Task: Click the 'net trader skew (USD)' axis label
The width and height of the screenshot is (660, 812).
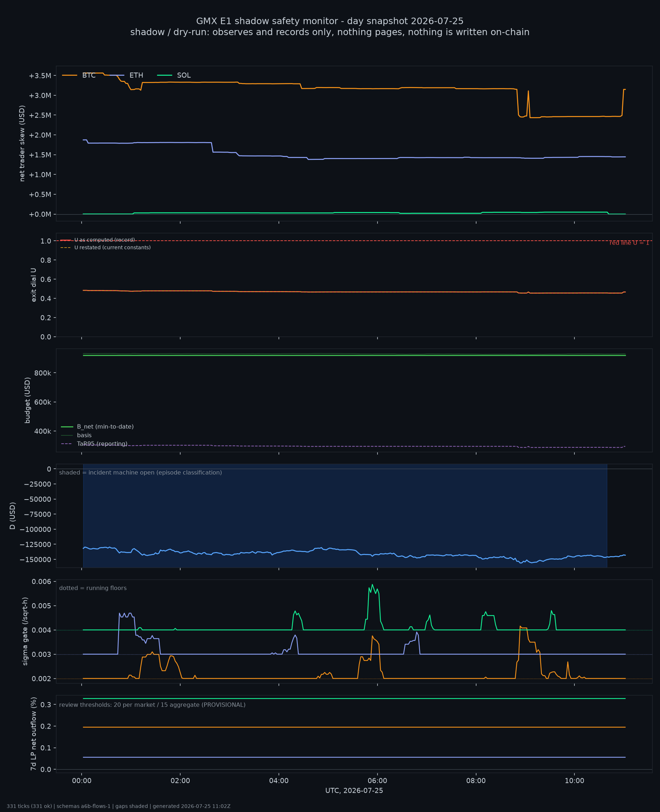Action: pos(22,144)
